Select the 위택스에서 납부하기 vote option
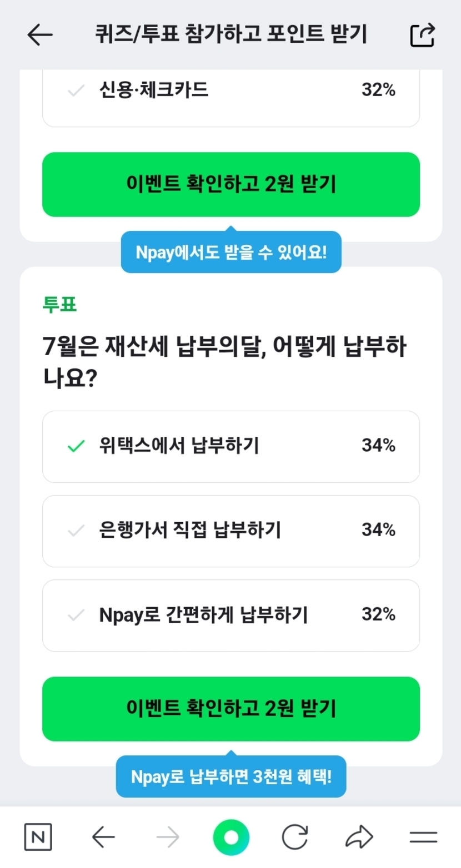 coord(231,446)
